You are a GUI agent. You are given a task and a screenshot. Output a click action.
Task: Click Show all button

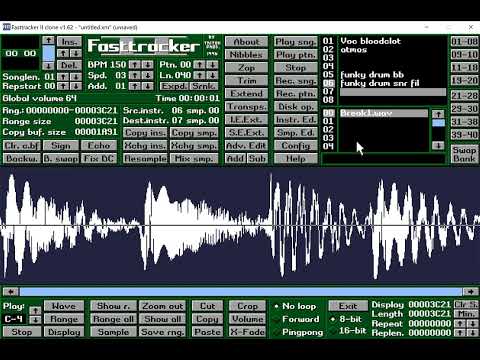(163, 319)
